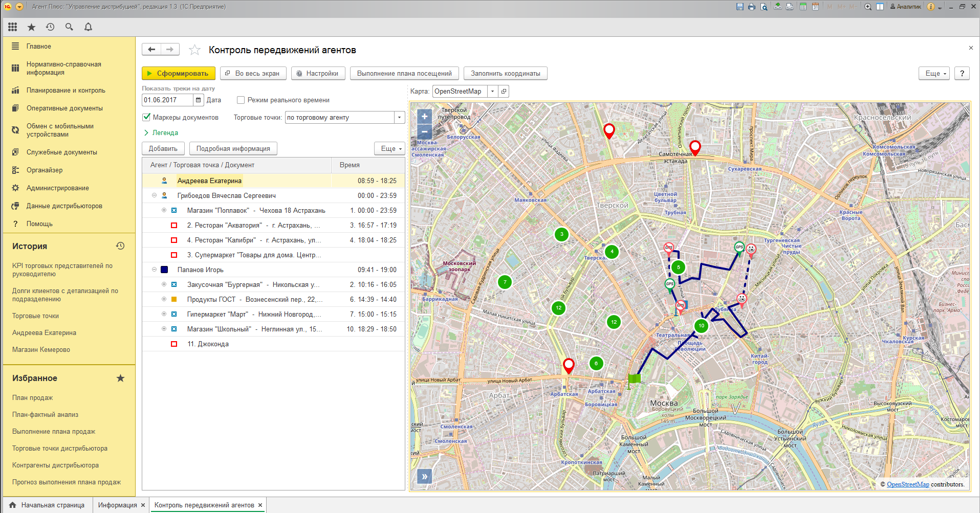This screenshot has width=980, height=513.
Task: Open the history clock icon in toolbar
Action: pyautogui.click(x=50, y=27)
